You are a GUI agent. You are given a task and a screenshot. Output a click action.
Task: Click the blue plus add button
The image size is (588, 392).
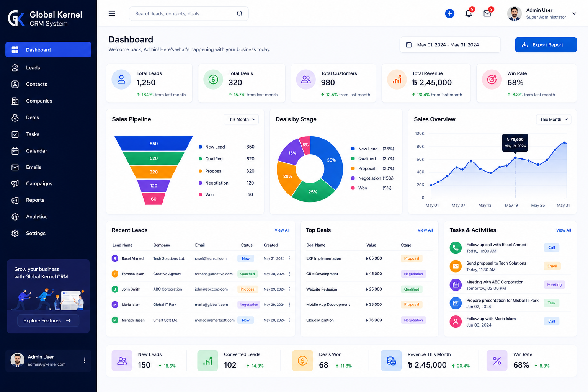point(450,14)
